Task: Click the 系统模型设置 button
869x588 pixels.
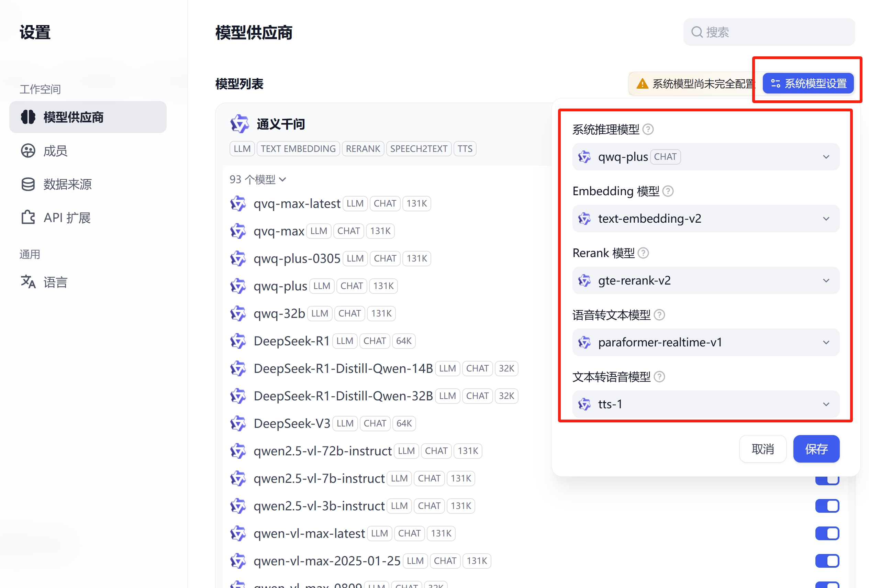Action: pyautogui.click(x=808, y=83)
